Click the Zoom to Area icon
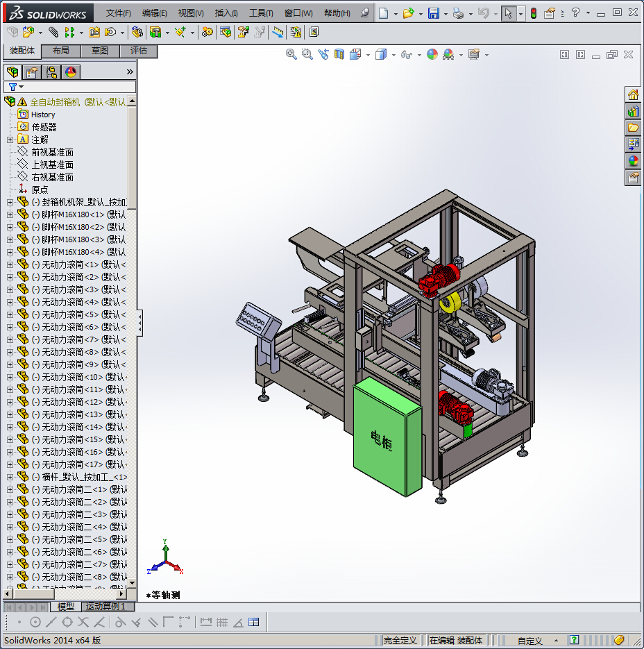The width and height of the screenshot is (644, 649). (x=307, y=54)
